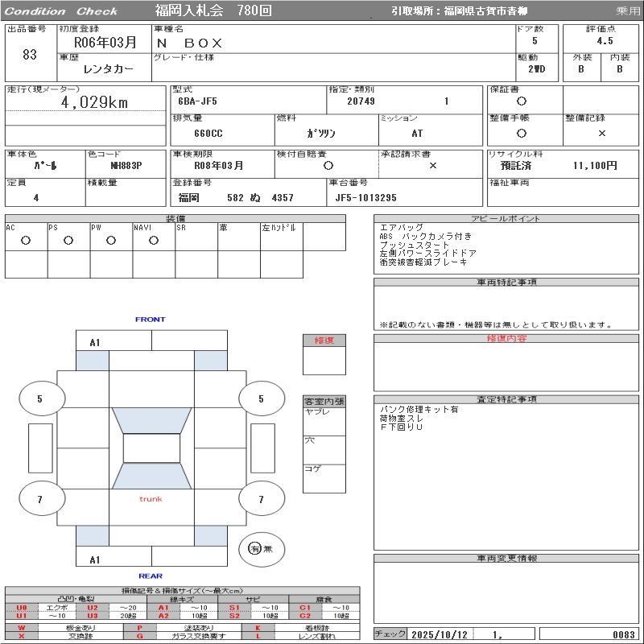
Task: Click the cross mark under 承認請求書
Action: pyautogui.click(x=432, y=166)
